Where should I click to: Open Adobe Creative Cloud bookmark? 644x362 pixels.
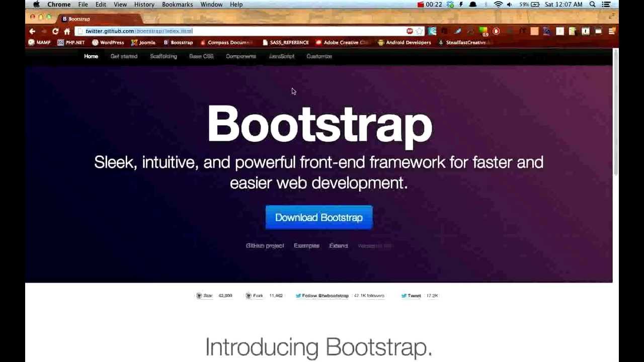pyautogui.click(x=343, y=43)
